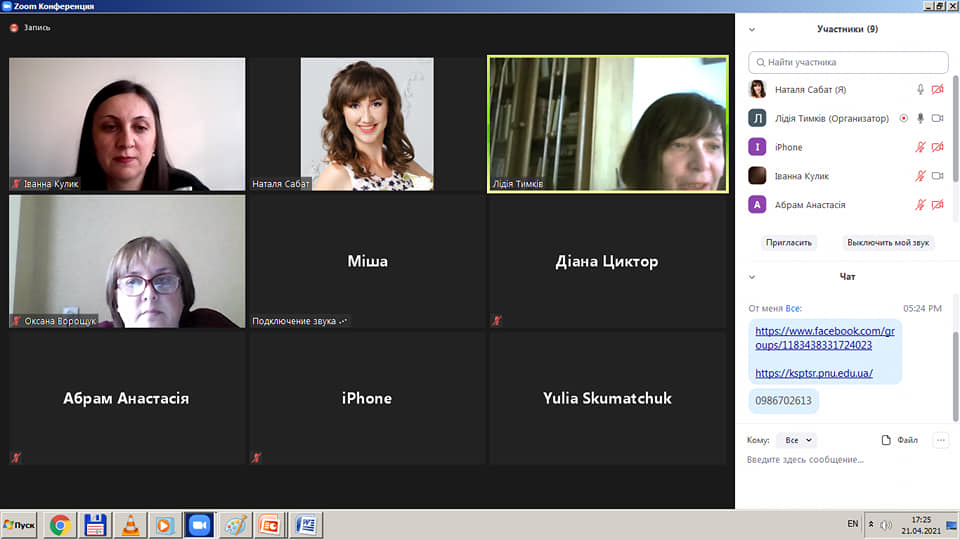Click the Пригласить invite button
This screenshot has height=540, width=960.
[789, 243]
